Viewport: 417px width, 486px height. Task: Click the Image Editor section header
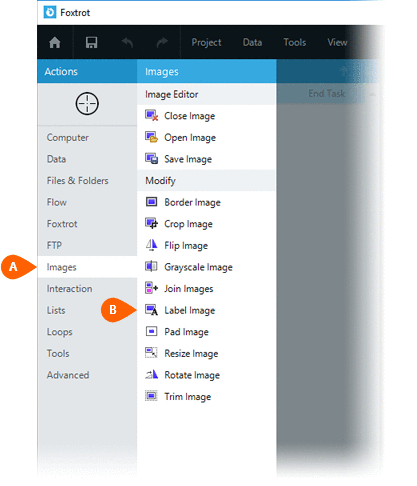206,94
